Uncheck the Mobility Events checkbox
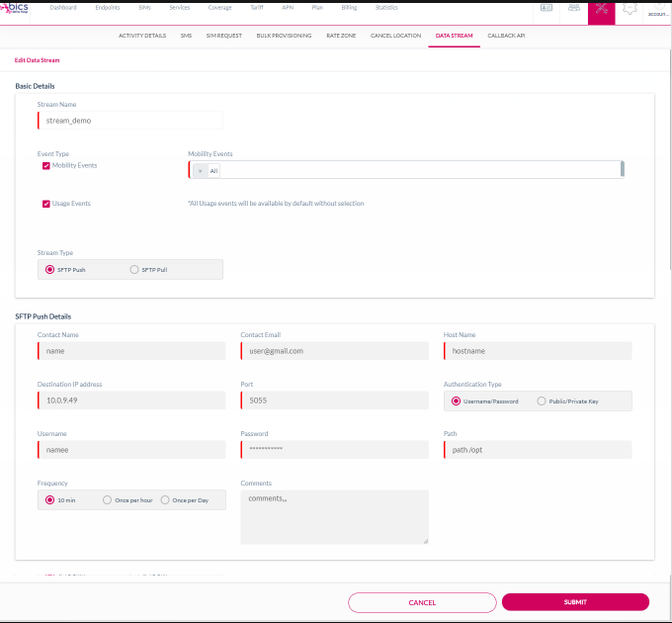The image size is (672, 623). pos(46,166)
